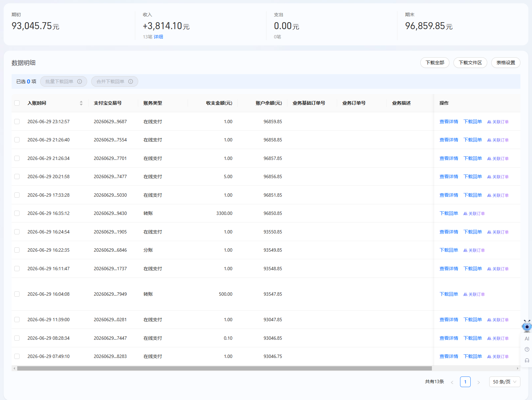The width and height of the screenshot is (532, 400).
Task: Toggle the select-all header checkbox
Action: point(17,103)
